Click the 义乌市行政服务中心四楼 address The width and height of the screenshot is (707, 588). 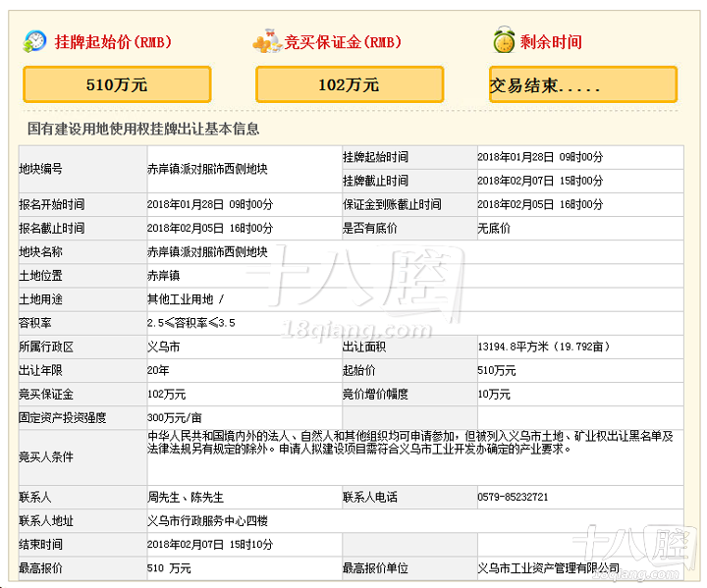point(207,521)
